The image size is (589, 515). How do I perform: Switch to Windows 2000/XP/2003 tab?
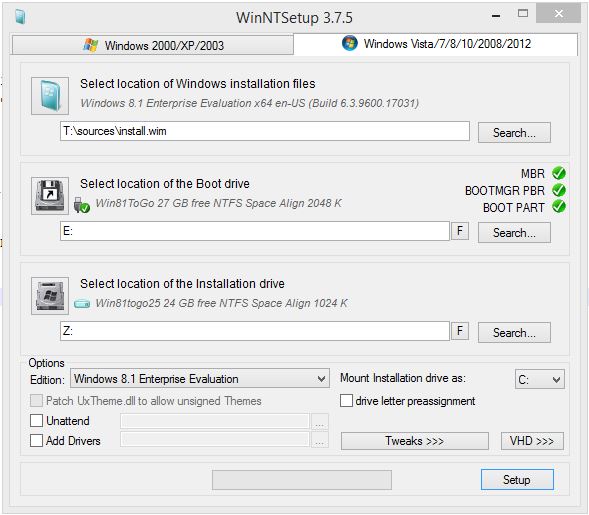point(153,45)
